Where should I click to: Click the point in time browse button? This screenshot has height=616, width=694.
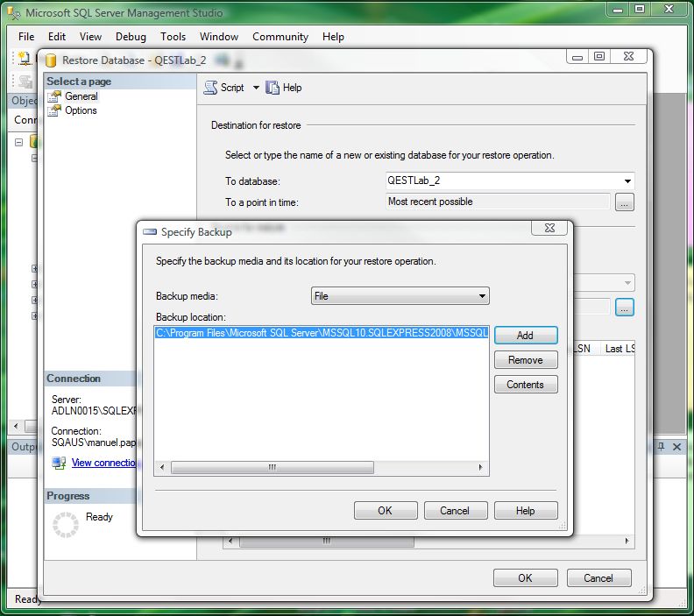click(x=624, y=202)
